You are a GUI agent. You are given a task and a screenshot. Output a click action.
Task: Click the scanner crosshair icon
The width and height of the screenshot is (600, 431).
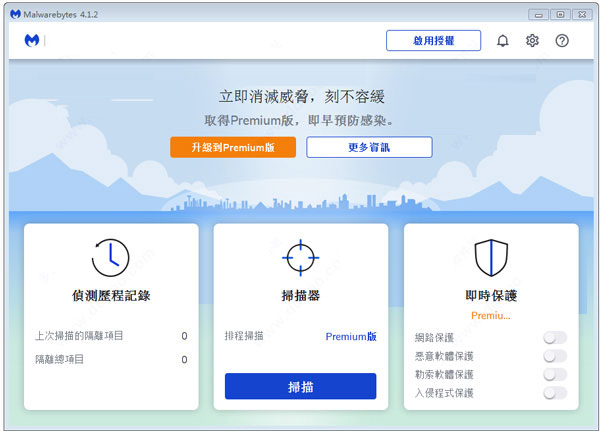tap(300, 257)
